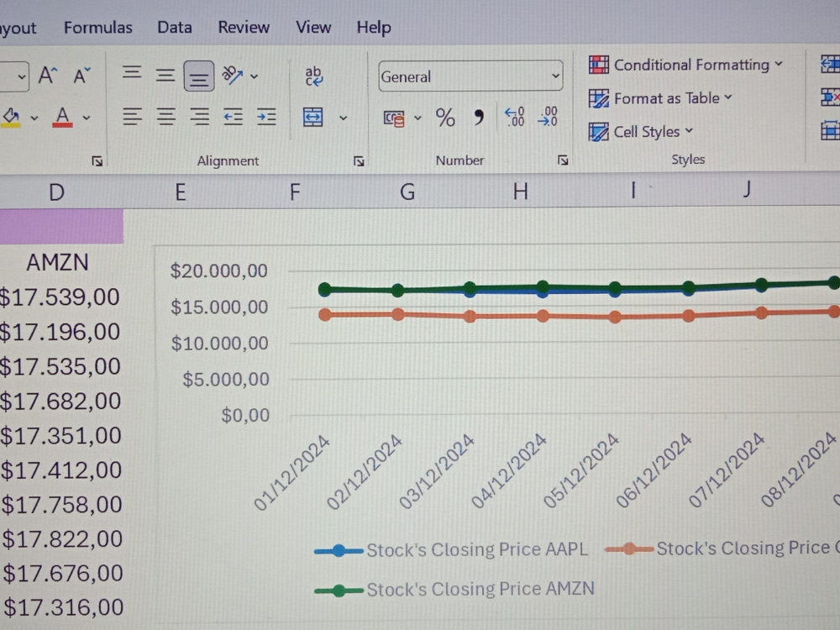Open text orientation options
This screenshot has width=840, height=630.
coord(233,76)
